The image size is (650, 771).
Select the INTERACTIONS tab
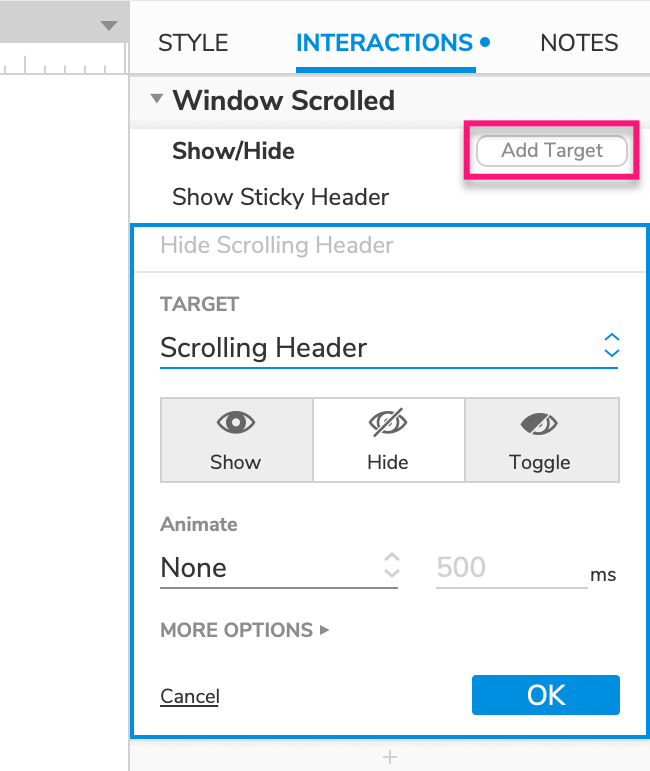tap(384, 43)
